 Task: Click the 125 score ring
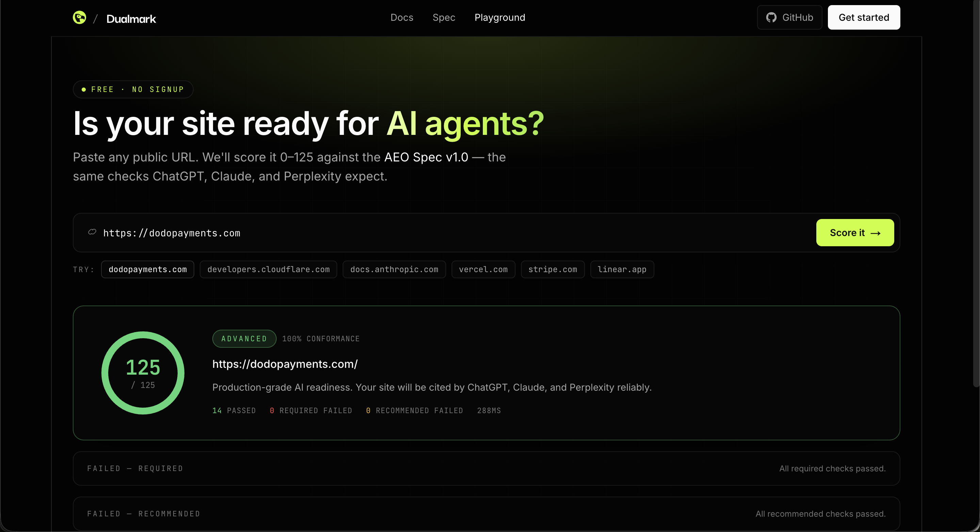pos(143,373)
